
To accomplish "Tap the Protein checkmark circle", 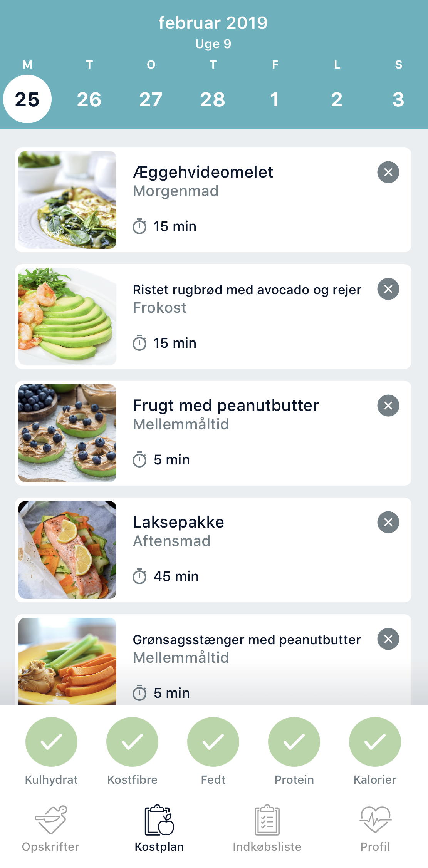I will pos(294,742).
